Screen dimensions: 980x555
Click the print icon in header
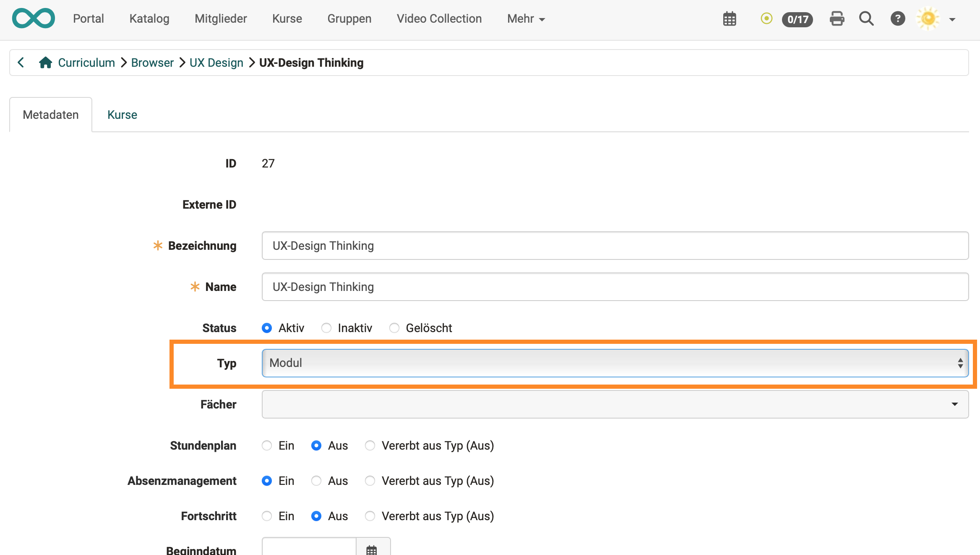[837, 19]
